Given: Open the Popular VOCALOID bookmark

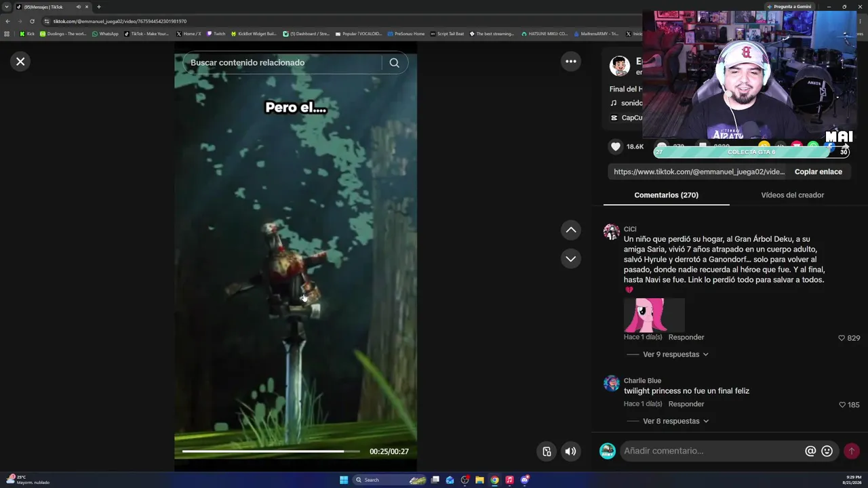Looking at the screenshot, I should point(359,33).
